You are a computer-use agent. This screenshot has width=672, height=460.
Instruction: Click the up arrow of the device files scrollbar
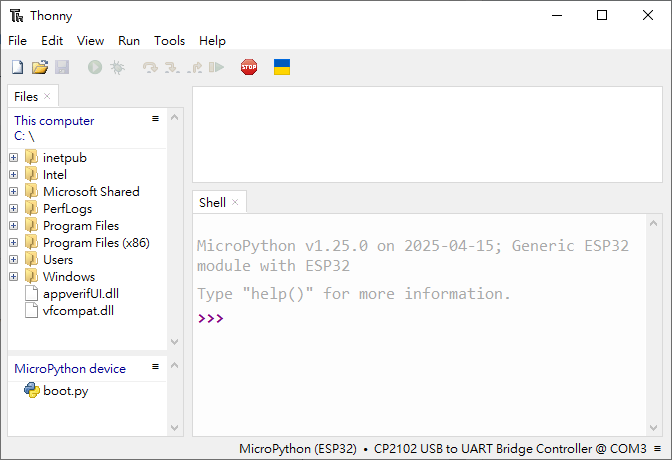174,365
